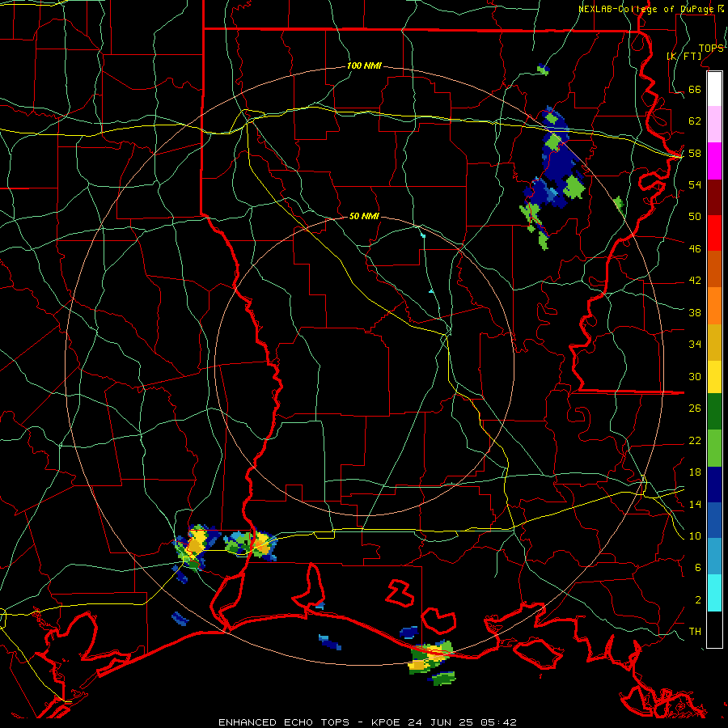The height and width of the screenshot is (728, 728).
Task: Click the TOPS legend title
Action: coord(711,49)
